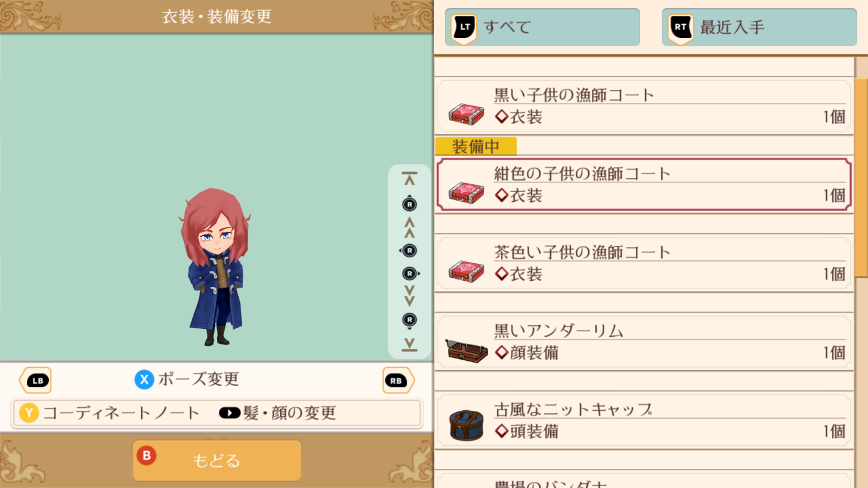Go back with the もどる button
This screenshot has width=868, height=488.
tap(216, 461)
